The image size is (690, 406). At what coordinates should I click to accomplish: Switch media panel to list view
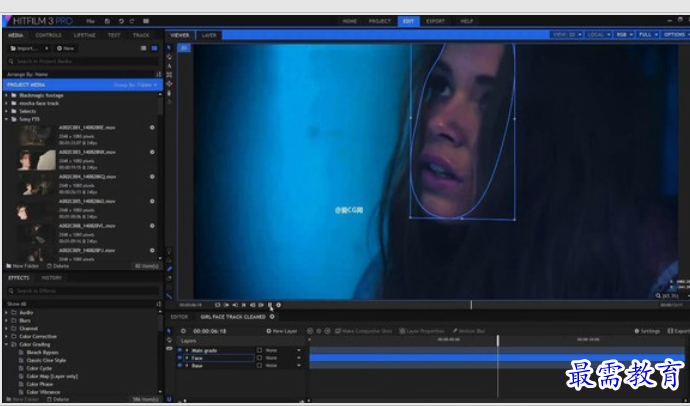143,48
